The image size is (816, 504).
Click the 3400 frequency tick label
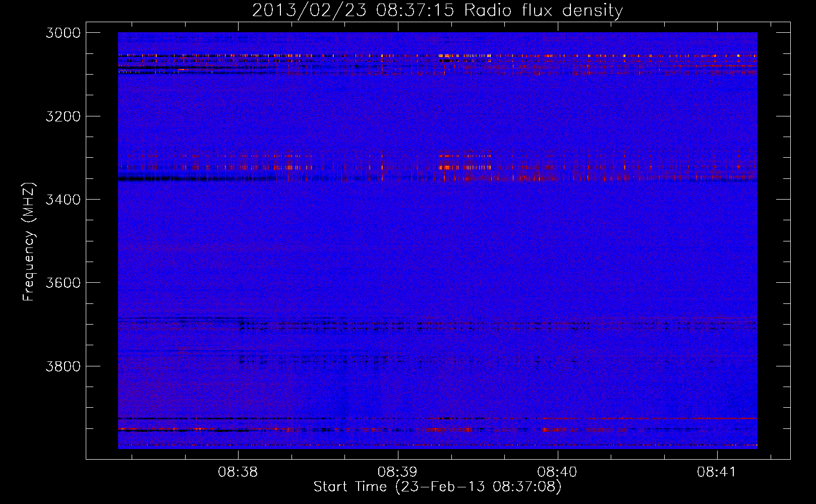point(63,200)
